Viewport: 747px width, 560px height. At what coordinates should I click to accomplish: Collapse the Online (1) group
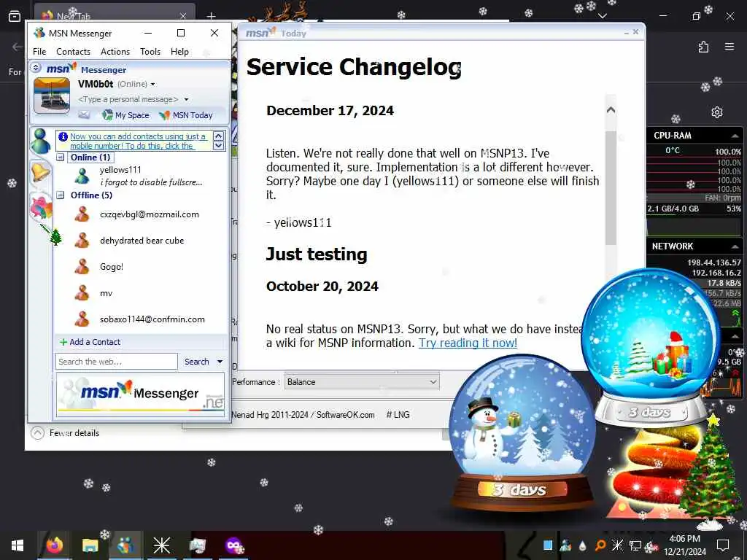61,157
